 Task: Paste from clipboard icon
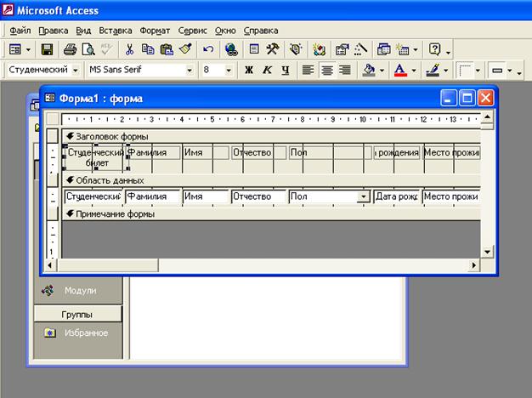tap(167, 49)
